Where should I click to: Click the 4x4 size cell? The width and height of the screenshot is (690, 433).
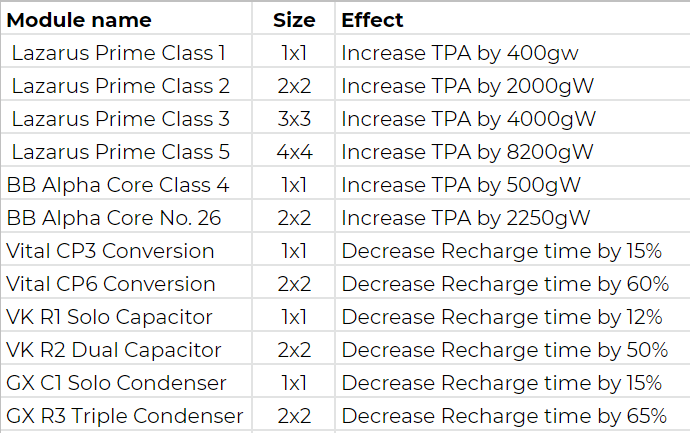point(294,152)
